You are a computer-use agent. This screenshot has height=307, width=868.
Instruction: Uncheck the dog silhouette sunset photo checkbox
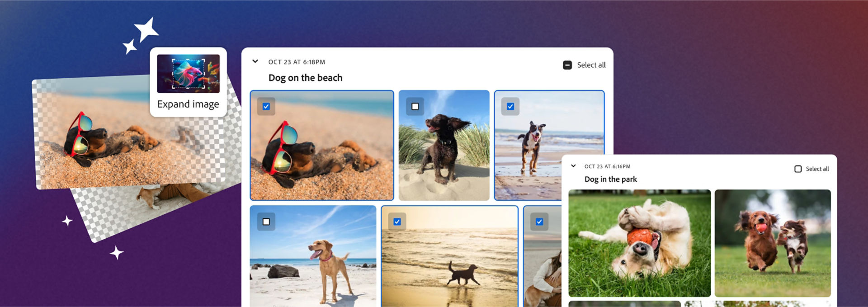(x=397, y=222)
